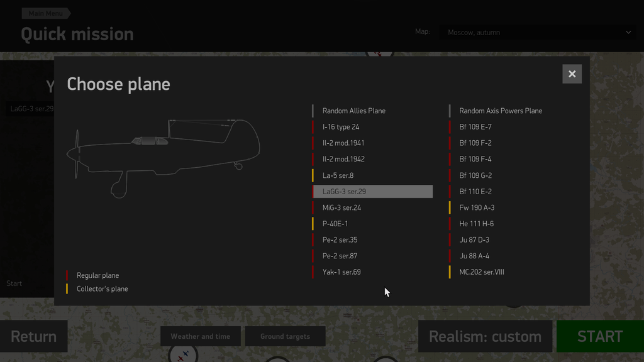Open Weather and time settings
Screen dimensions: 644x362
(200, 336)
